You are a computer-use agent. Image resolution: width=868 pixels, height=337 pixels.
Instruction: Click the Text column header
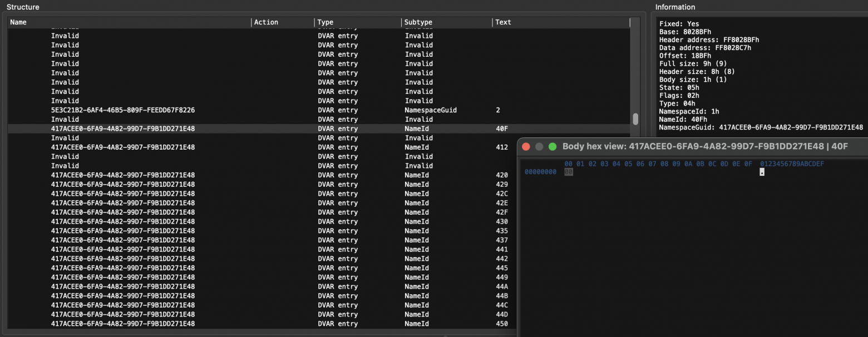pyautogui.click(x=561, y=22)
